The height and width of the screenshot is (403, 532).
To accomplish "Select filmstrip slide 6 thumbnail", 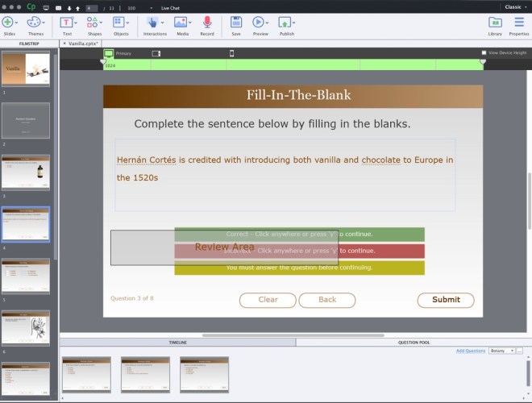I will click(x=26, y=328).
